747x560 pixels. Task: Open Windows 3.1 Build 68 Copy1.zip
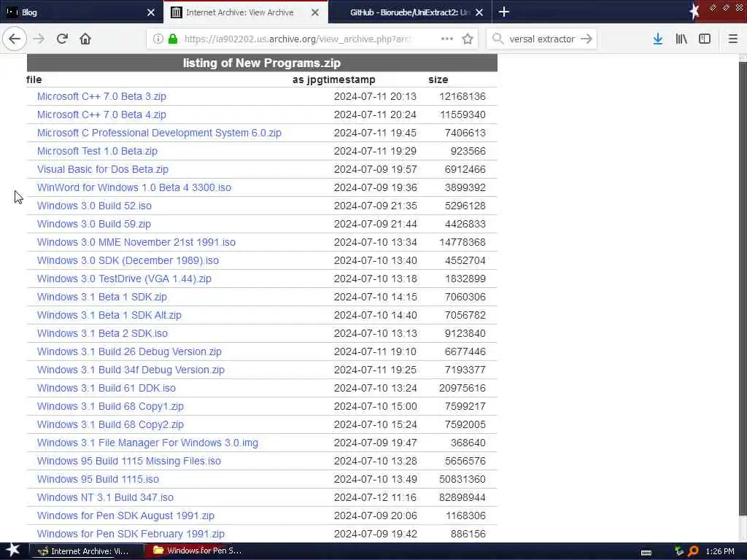point(110,406)
